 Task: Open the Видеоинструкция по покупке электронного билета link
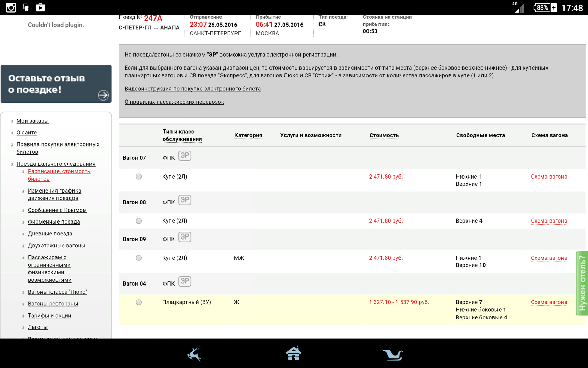tap(192, 89)
